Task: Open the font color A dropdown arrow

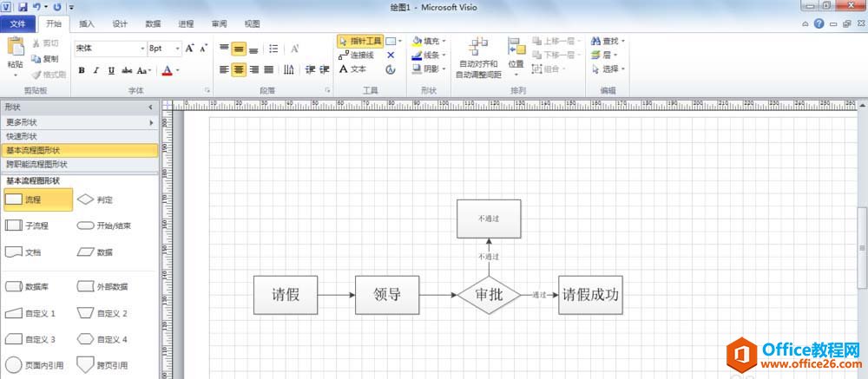Action: click(x=178, y=71)
